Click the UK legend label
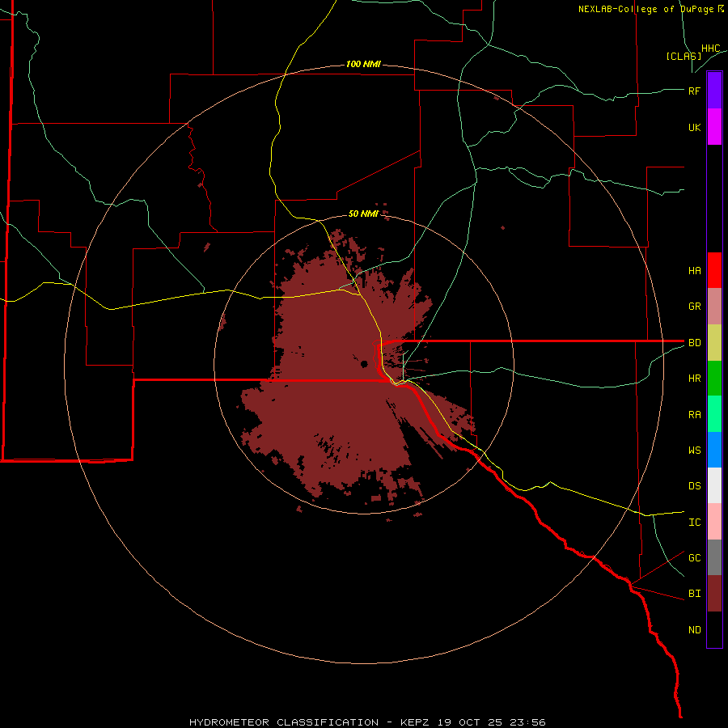 pyautogui.click(x=694, y=127)
